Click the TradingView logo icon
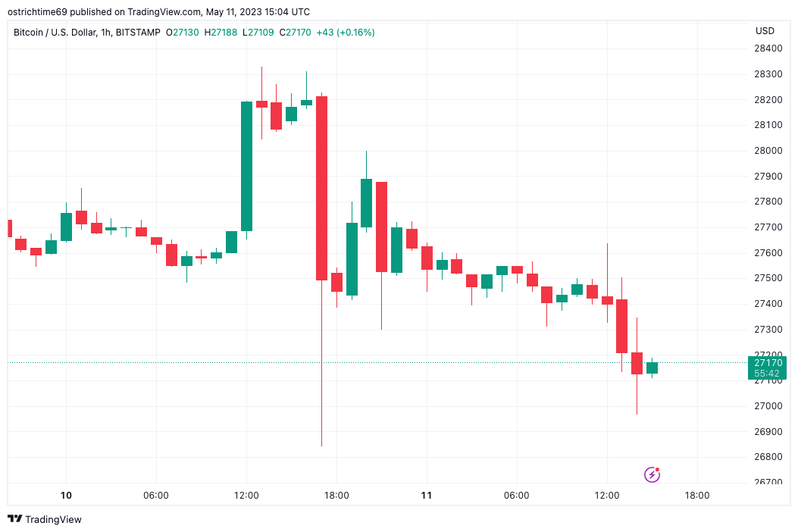The height and width of the screenshot is (532, 798). click(x=14, y=519)
